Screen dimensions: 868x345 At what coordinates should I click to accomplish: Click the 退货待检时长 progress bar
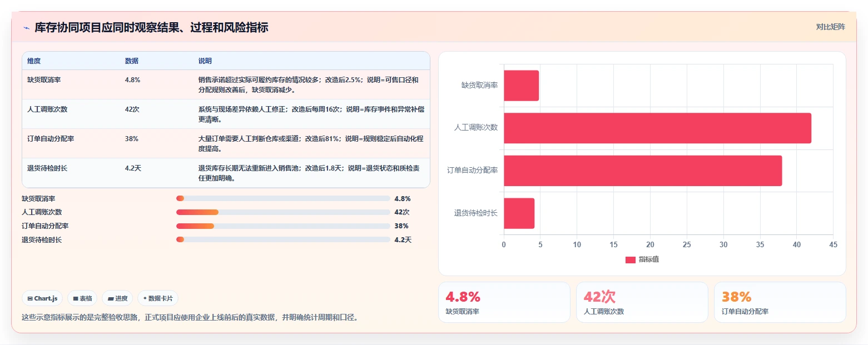click(283, 239)
